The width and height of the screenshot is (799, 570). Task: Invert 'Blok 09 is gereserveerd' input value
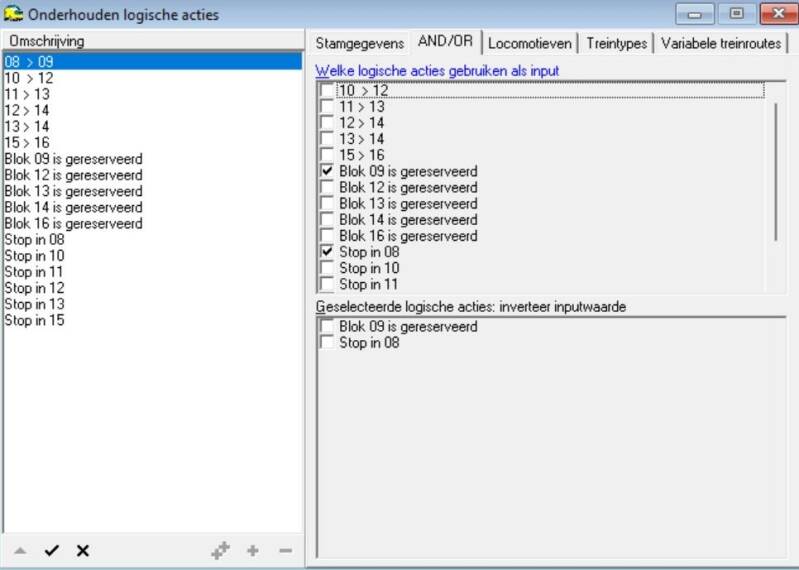(x=327, y=327)
